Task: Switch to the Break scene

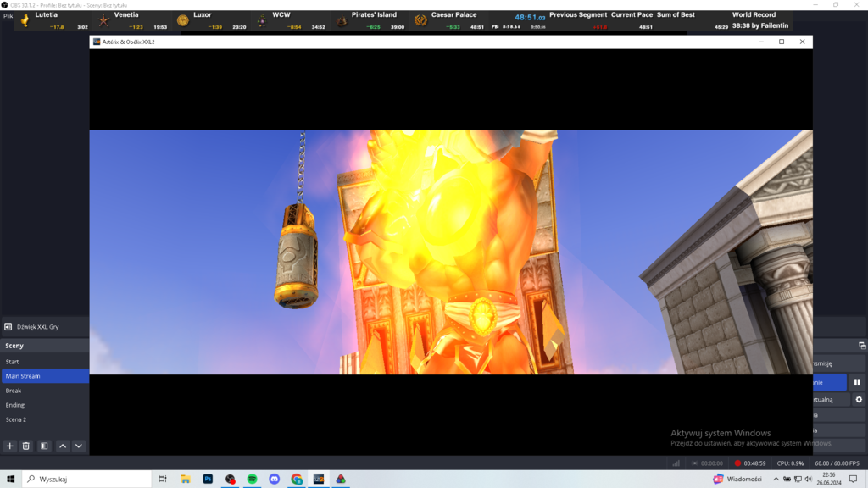Action: point(45,390)
